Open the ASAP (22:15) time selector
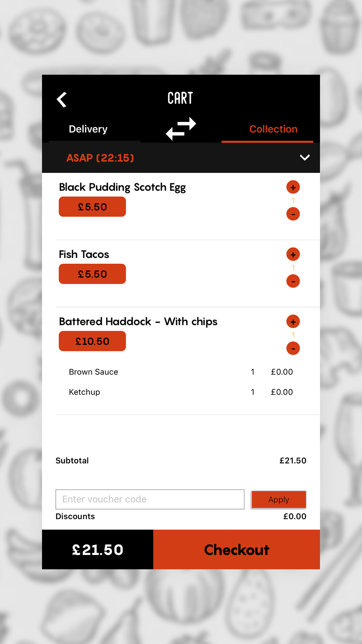 point(181,158)
